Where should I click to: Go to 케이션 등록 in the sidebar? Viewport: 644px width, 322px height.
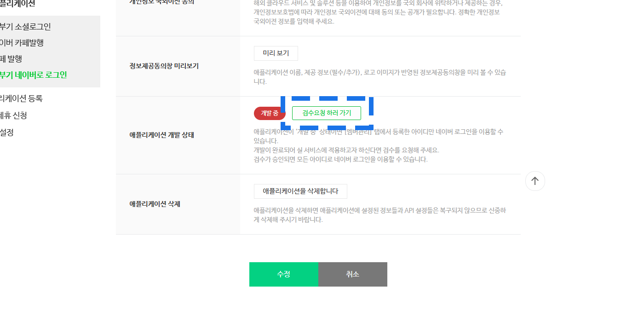21,98
